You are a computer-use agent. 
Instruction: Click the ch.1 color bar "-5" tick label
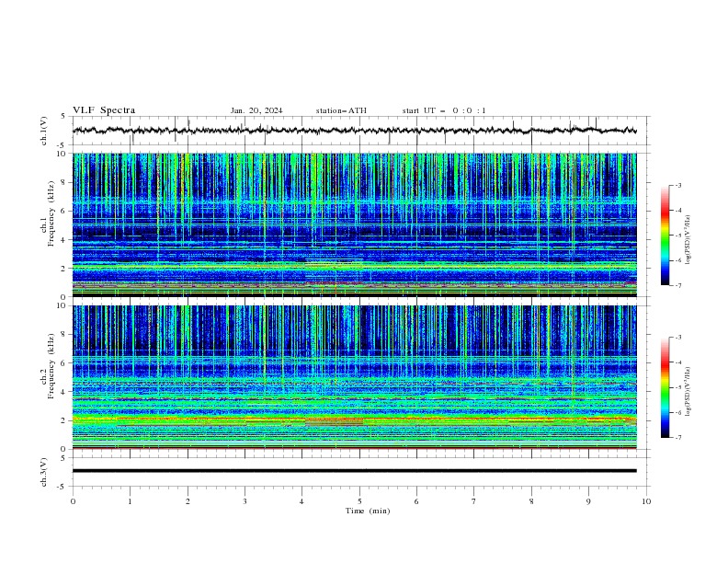678,236
